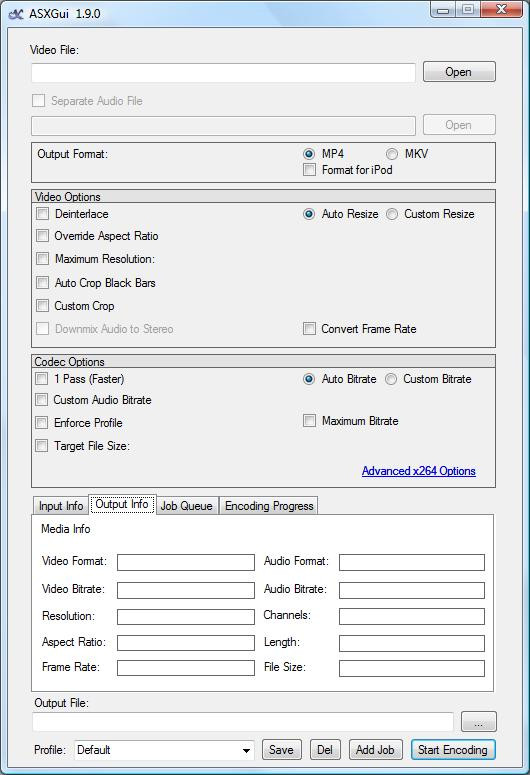Toggle the Deinterlace checkbox

click(x=43, y=214)
